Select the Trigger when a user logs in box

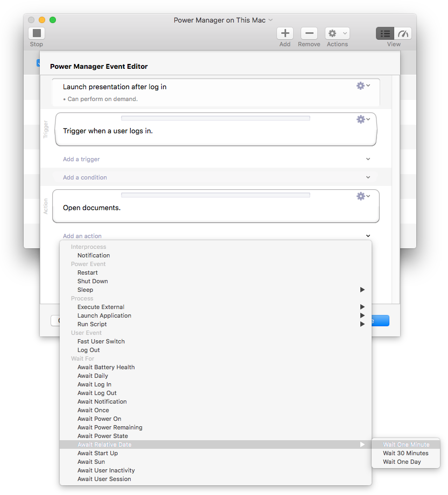(216, 130)
